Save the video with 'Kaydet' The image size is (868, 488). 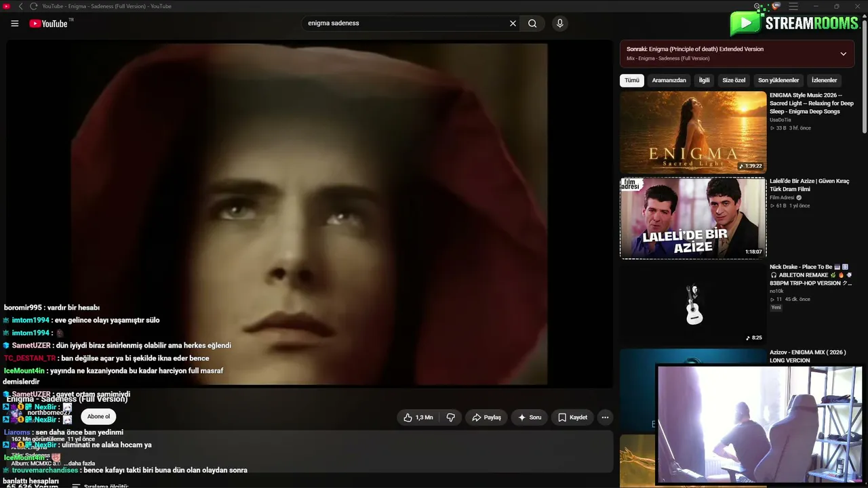[x=573, y=418]
